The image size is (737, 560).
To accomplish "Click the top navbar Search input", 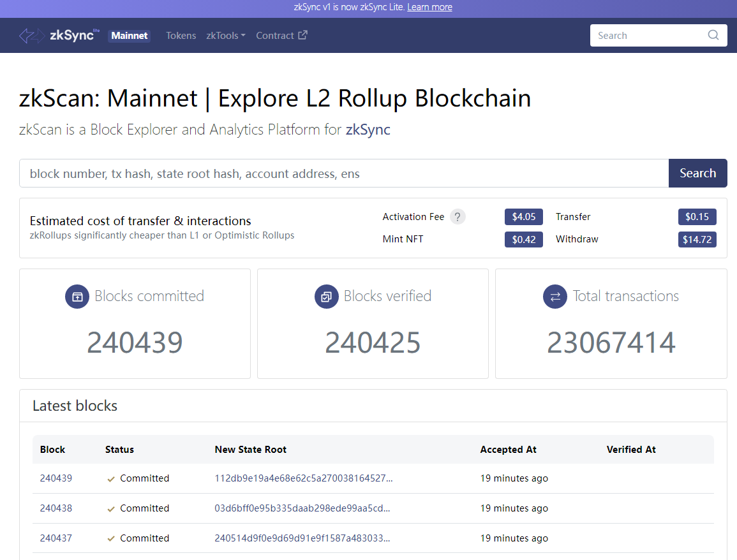I will 650,36.
